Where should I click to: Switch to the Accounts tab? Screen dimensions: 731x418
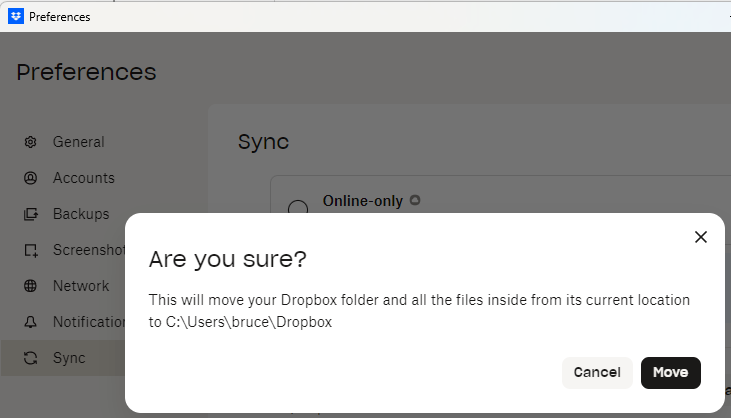point(83,178)
